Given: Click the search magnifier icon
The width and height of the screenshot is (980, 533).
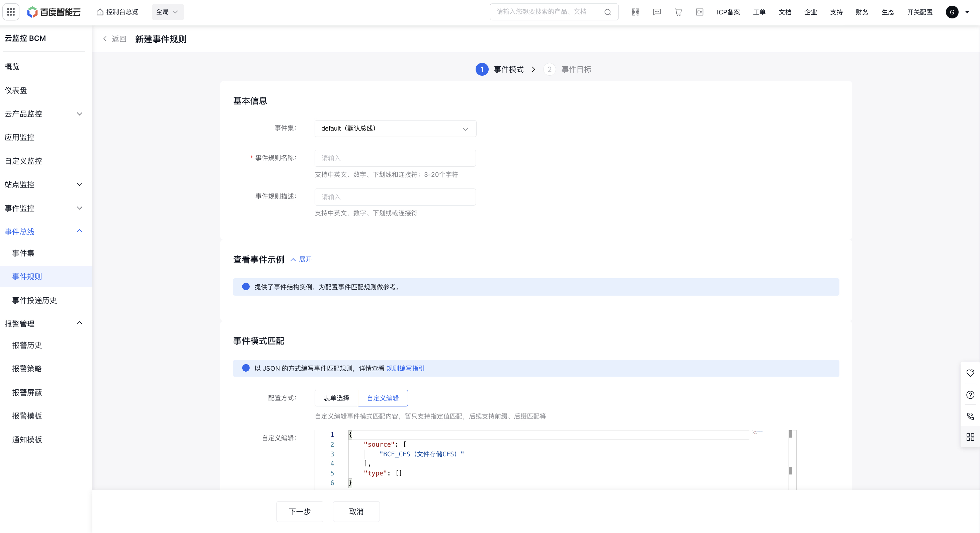Looking at the screenshot, I should [607, 12].
